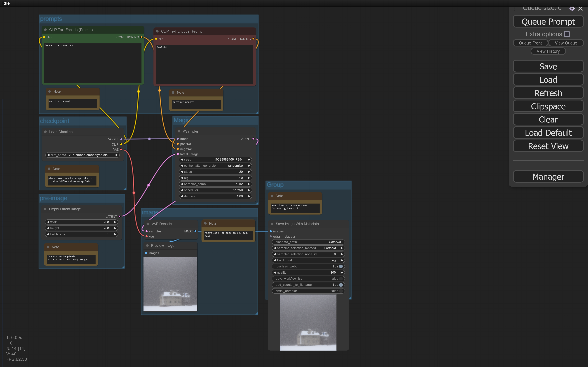Click the Queue Prompt button
Viewport: 588px width, 367px height.
click(548, 22)
